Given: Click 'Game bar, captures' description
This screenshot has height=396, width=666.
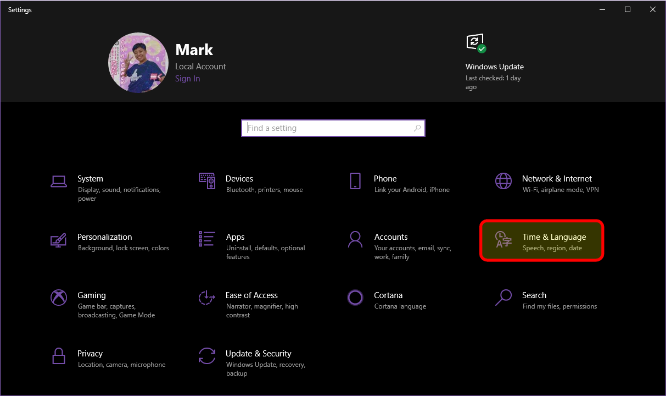Looking at the screenshot, I should [116, 311].
